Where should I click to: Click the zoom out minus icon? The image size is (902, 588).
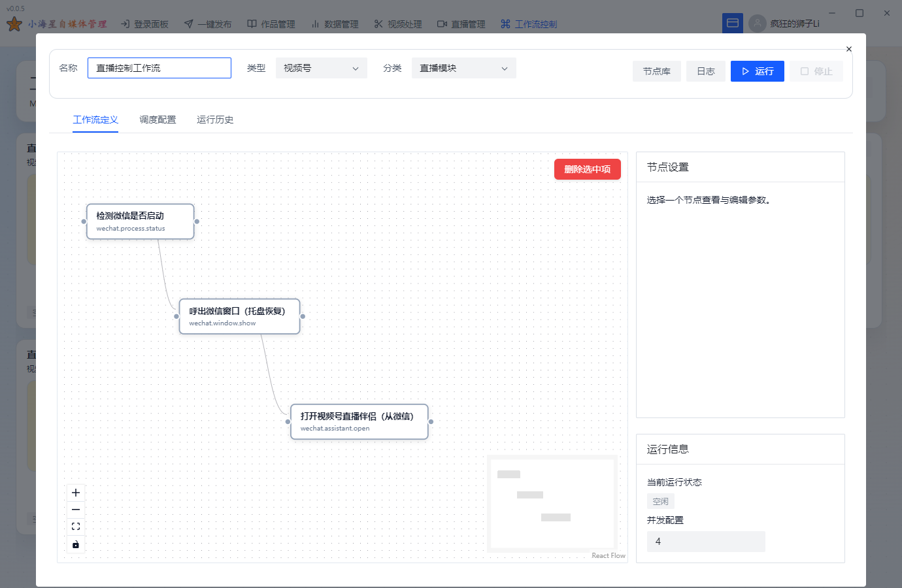76,510
